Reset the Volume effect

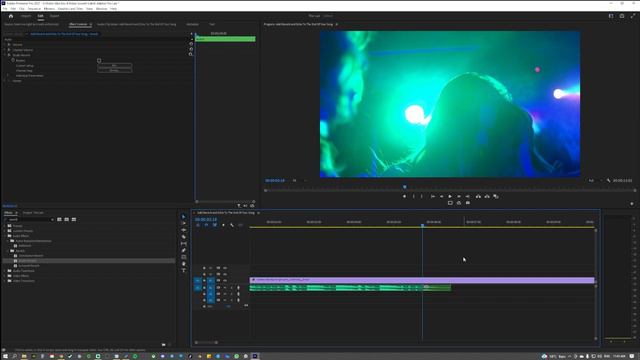pyautogui.click(x=191, y=44)
